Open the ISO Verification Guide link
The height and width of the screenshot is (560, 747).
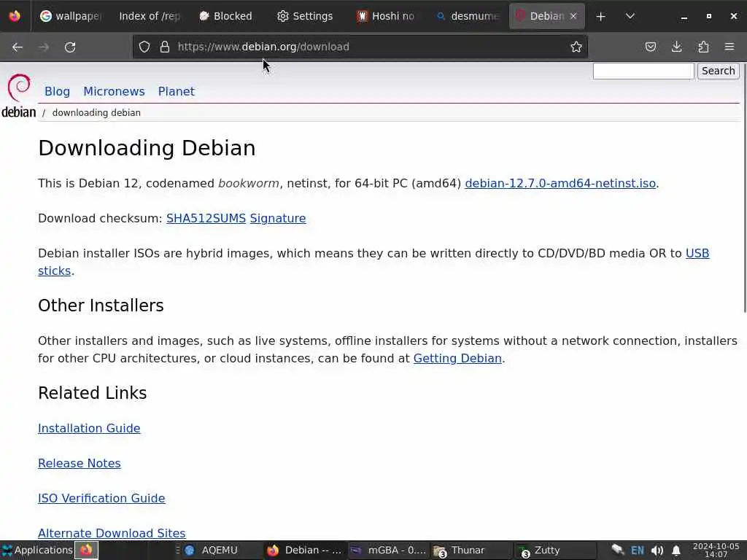(101, 498)
